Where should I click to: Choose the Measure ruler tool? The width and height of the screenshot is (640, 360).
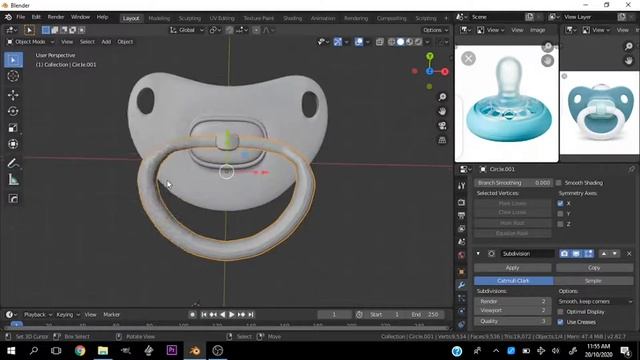coord(13,180)
